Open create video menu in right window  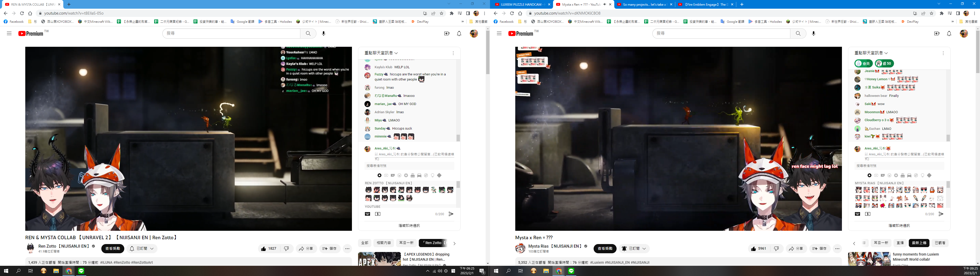coord(937,33)
